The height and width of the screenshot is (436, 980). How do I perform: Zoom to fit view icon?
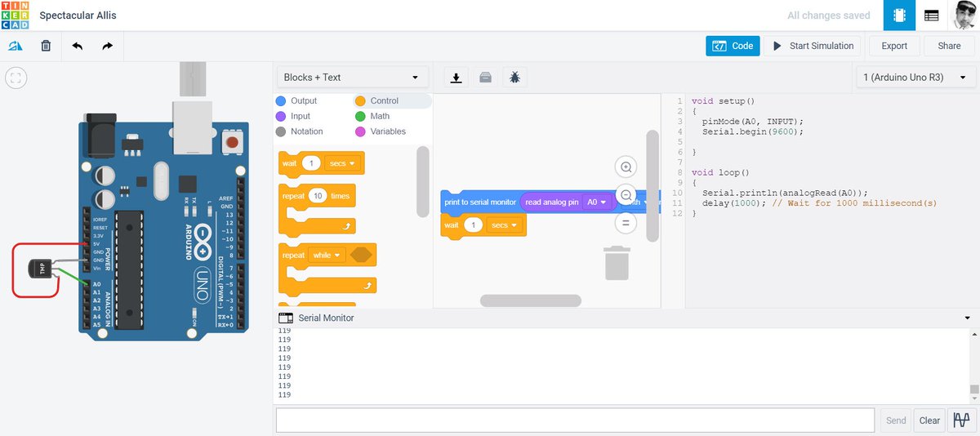16,78
